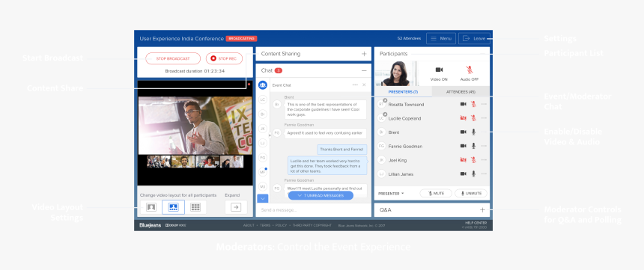Toggle Fannie Goodman's camera
Image resolution: width=644 pixels, height=270 pixels.
pos(464,146)
